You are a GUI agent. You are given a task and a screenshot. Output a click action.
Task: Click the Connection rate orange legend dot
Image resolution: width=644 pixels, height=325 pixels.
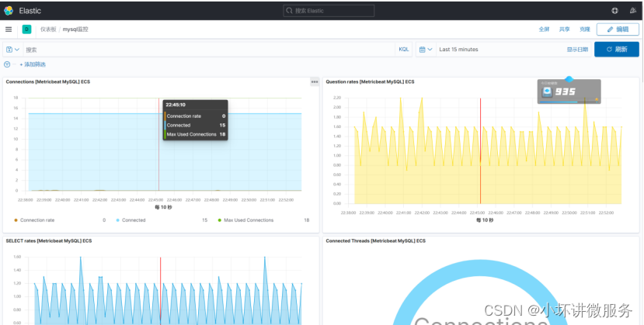coord(16,220)
